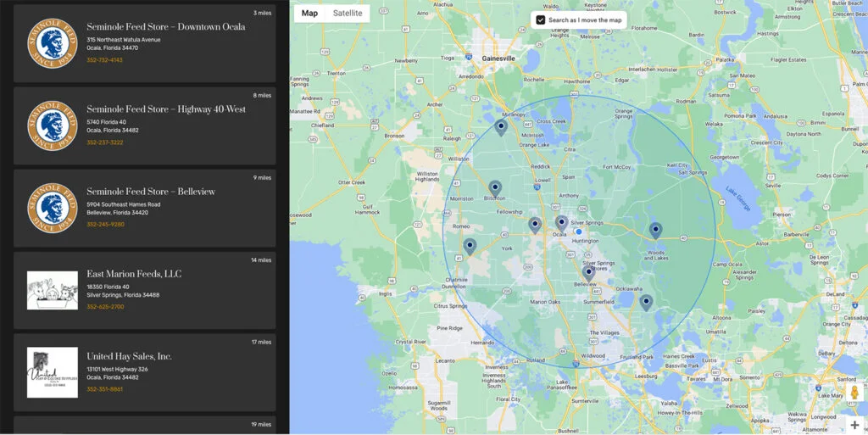Click map pin near Ocklawaha
Screen dimensions: 868x435
pyautogui.click(x=646, y=302)
